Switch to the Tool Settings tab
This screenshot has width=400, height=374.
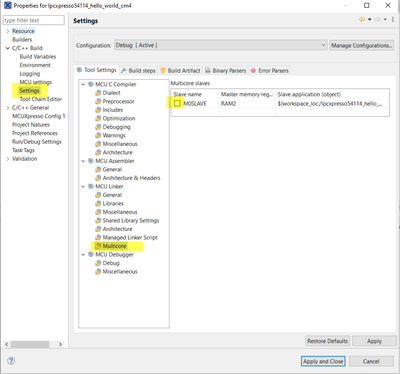point(96,70)
